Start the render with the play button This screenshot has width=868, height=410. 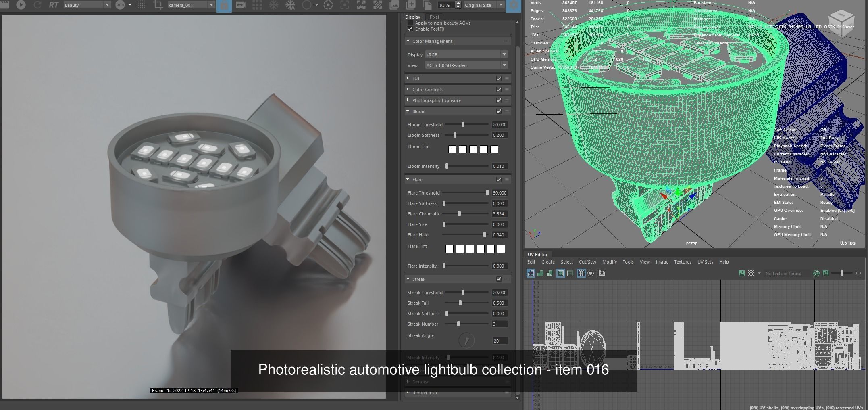[x=21, y=5]
